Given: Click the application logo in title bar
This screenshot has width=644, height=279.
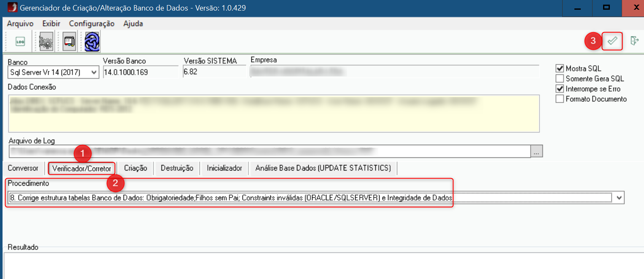Looking at the screenshot, I should coord(13,8).
